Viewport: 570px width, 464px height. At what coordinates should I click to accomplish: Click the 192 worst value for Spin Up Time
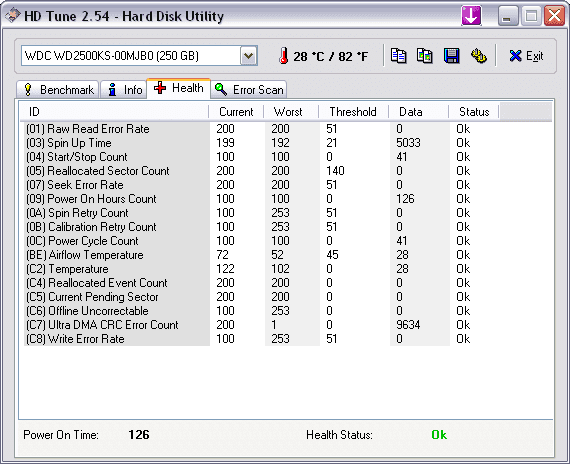(x=280, y=143)
